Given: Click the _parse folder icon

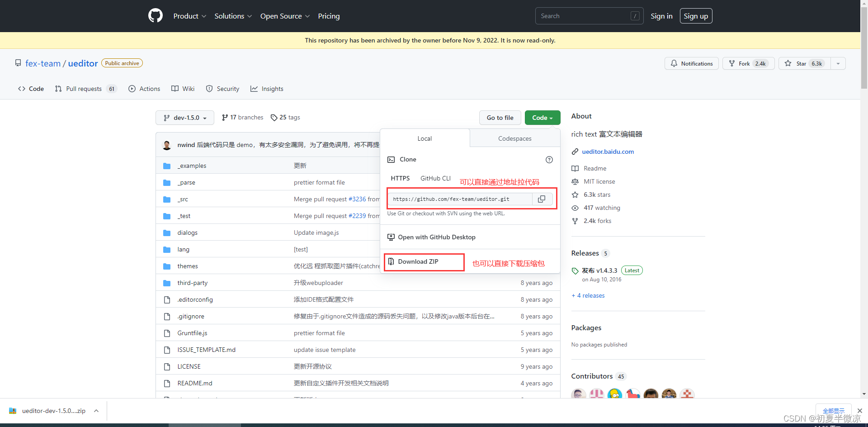Looking at the screenshot, I should [x=167, y=183].
